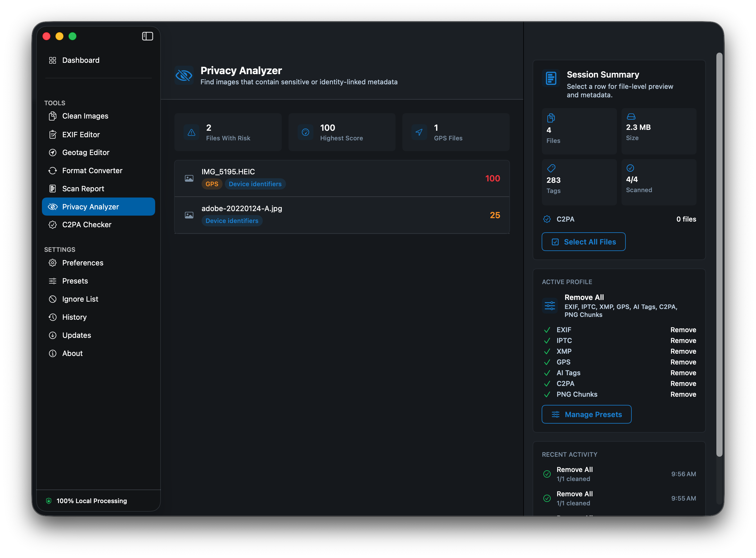Click the risk score 25
Image resolution: width=756 pixels, height=558 pixels.
[495, 215]
